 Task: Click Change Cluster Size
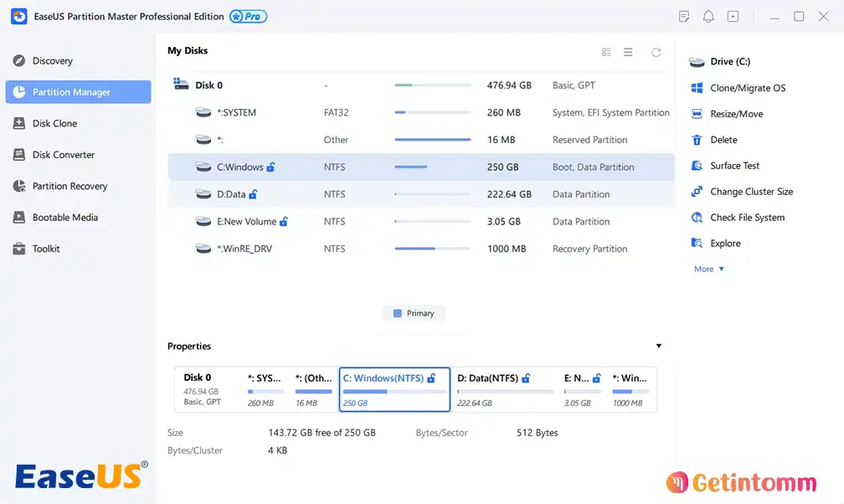742,191
